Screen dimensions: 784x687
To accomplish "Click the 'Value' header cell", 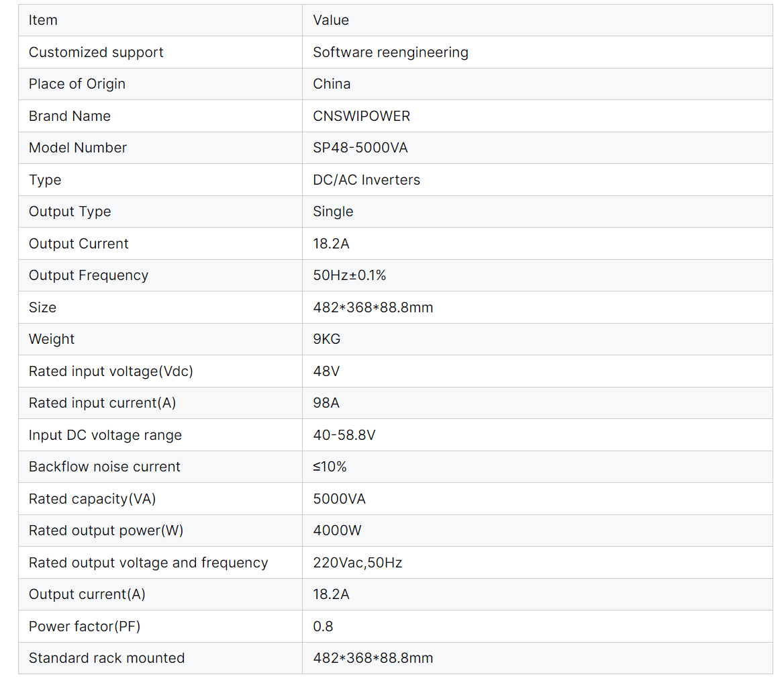I will pos(331,20).
